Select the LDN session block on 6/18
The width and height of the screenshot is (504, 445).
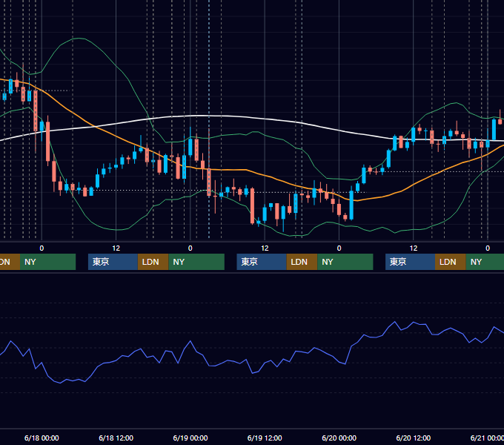(153, 262)
